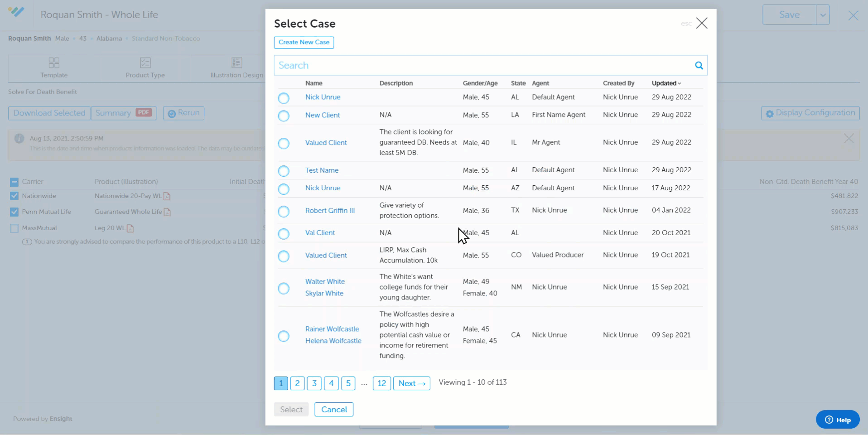This screenshot has height=435, width=868.
Task: Click the search magnifier icon
Action: pyautogui.click(x=699, y=65)
